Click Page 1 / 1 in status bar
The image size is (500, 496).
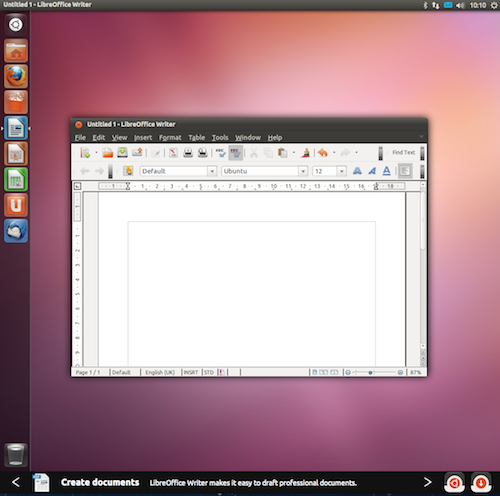click(88, 372)
